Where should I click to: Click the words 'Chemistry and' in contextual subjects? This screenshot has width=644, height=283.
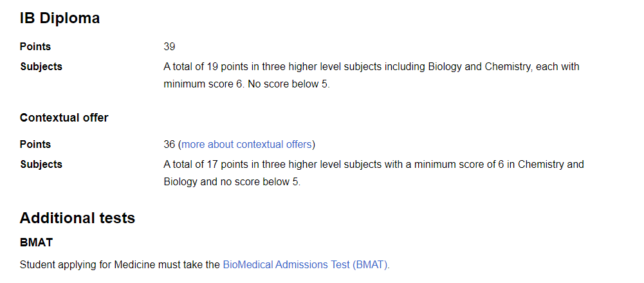coord(551,164)
